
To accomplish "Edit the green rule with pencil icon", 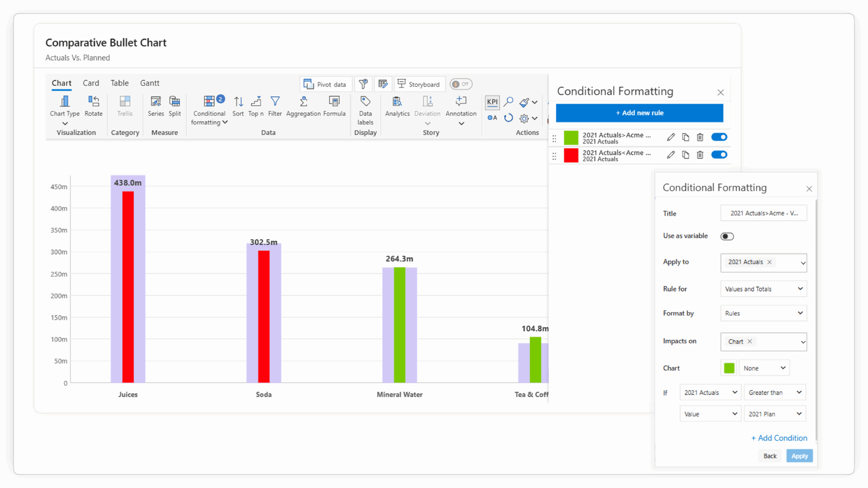I will point(670,137).
